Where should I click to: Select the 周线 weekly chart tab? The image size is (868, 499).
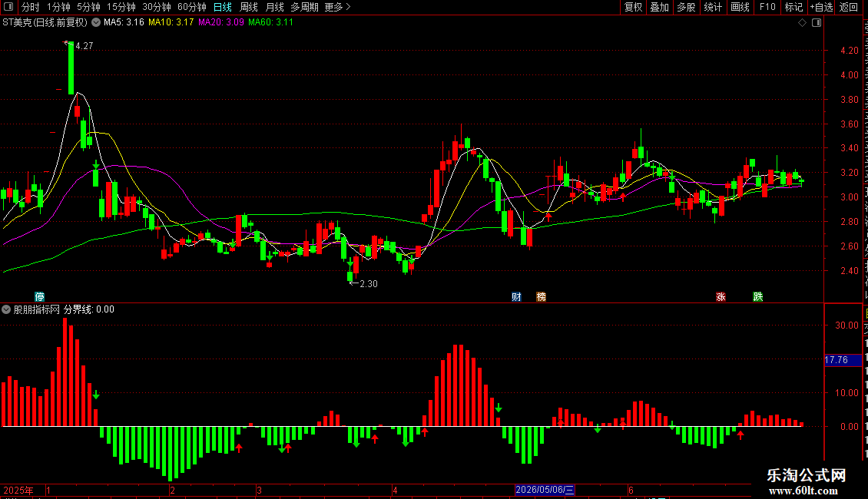(249, 7)
